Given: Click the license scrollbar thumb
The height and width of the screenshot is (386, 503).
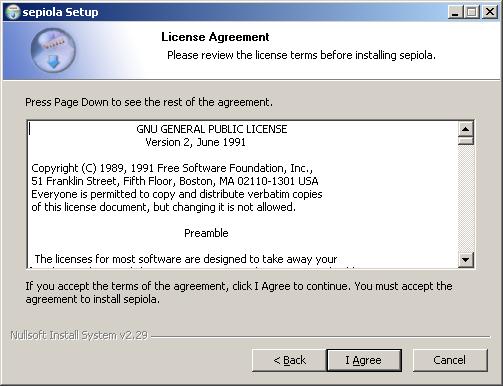Looking at the screenshot, I should click(466, 141).
